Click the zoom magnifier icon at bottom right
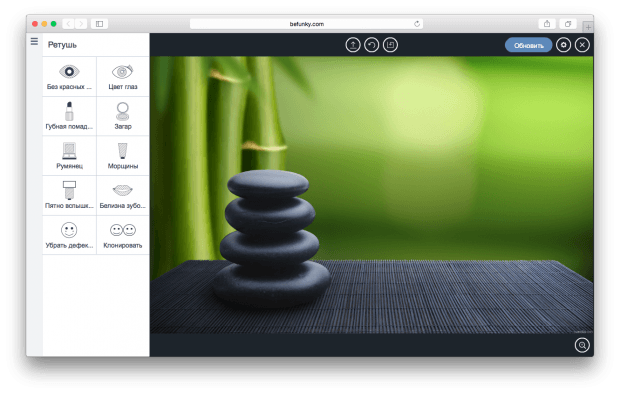This screenshot has height=394, width=620. click(582, 345)
